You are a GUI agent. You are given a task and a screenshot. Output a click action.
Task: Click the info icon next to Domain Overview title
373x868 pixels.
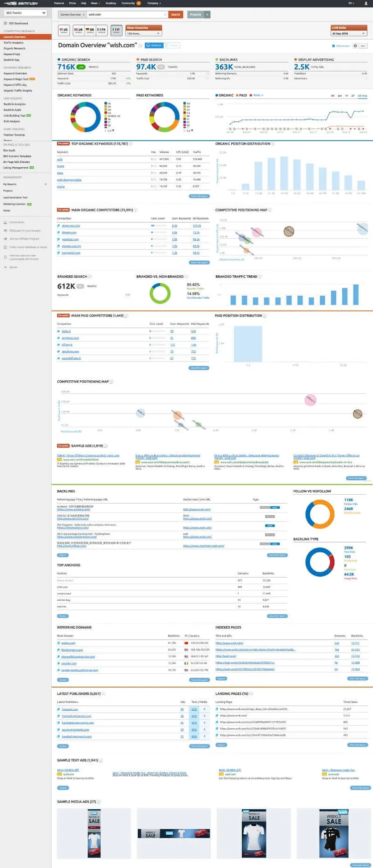tap(141, 45)
